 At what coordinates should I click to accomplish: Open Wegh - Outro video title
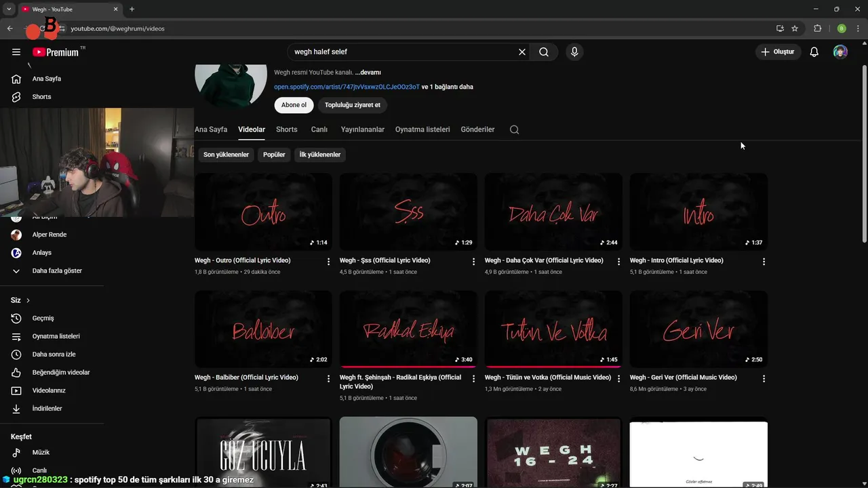pos(242,260)
